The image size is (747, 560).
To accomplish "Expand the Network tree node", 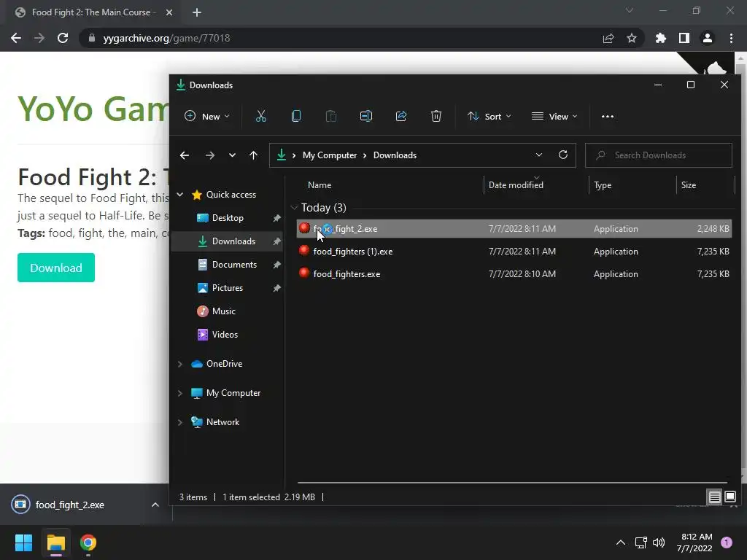I will click(180, 422).
